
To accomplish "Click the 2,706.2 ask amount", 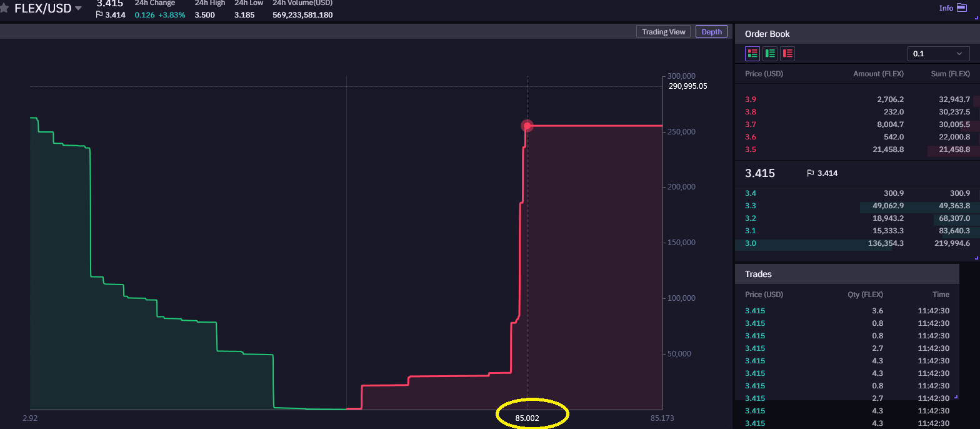I will (x=890, y=99).
